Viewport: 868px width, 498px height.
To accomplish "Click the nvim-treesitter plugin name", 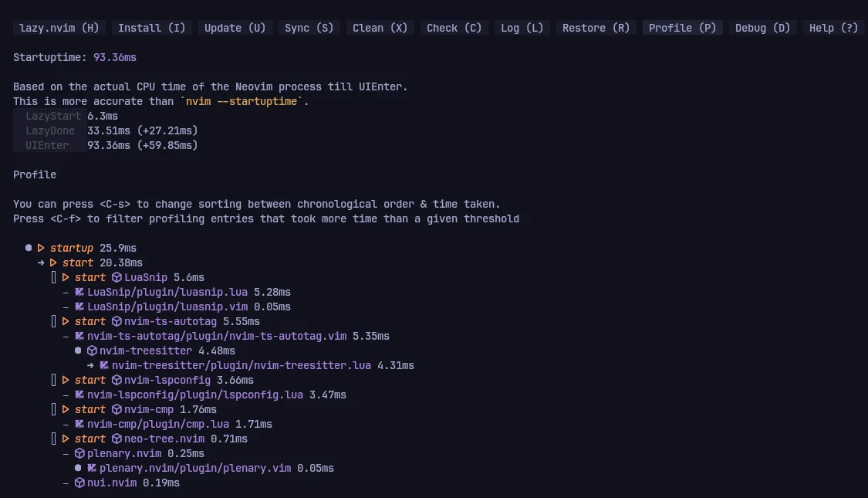I will [146, 351].
